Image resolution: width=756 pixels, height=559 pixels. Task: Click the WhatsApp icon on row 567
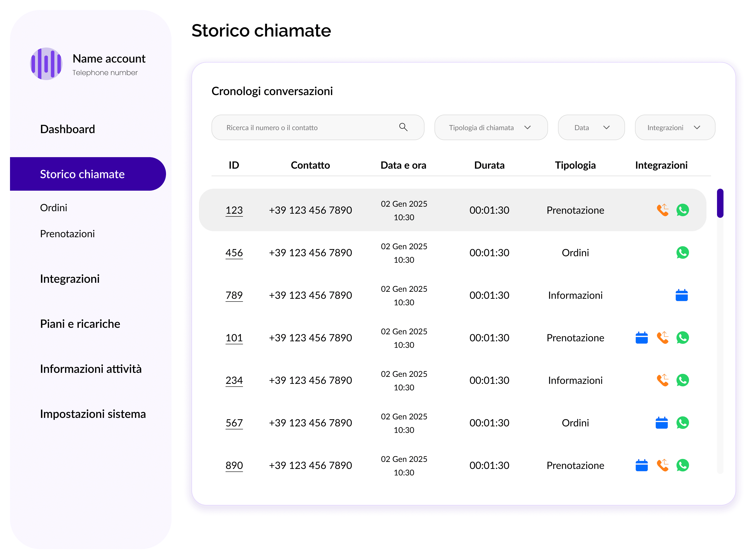click(682, 422)
